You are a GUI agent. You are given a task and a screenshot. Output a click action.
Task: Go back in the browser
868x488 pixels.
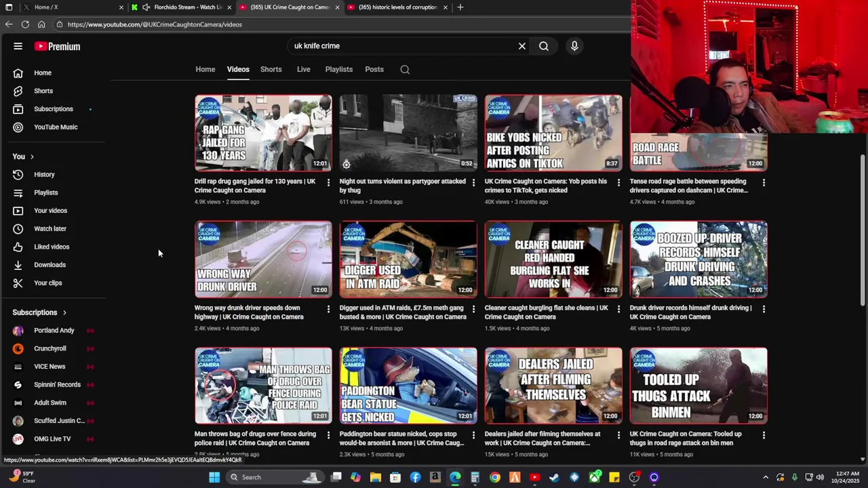[9, 24]
